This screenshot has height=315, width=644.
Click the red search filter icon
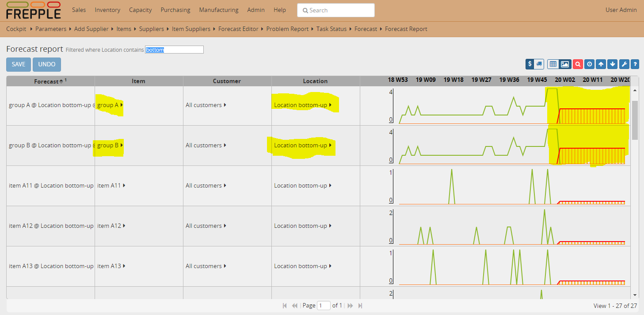[577, 64]
